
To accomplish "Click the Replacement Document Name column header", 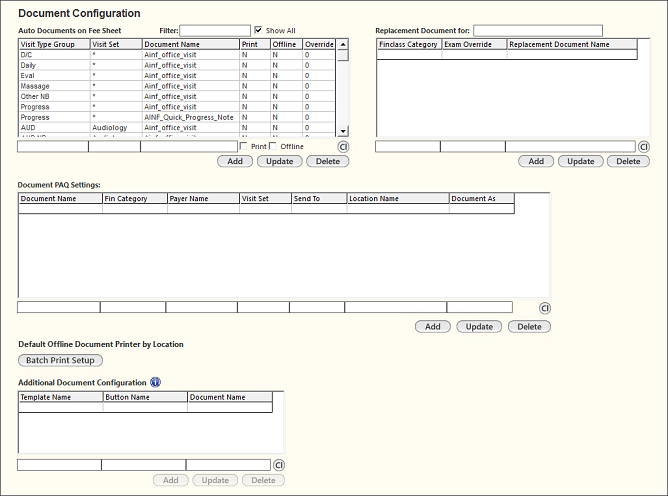I will [572, 44].
